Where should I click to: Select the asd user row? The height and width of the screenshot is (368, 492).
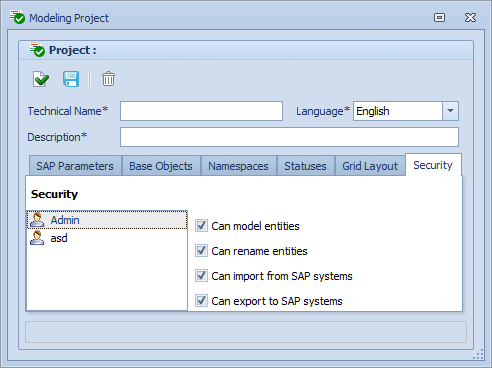[107, 238]
